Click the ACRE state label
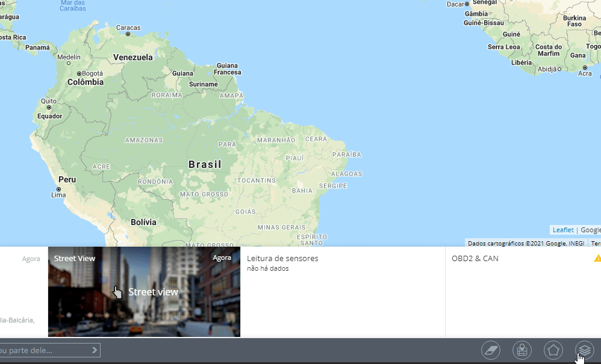601x364 pixels. pos(101,167)
